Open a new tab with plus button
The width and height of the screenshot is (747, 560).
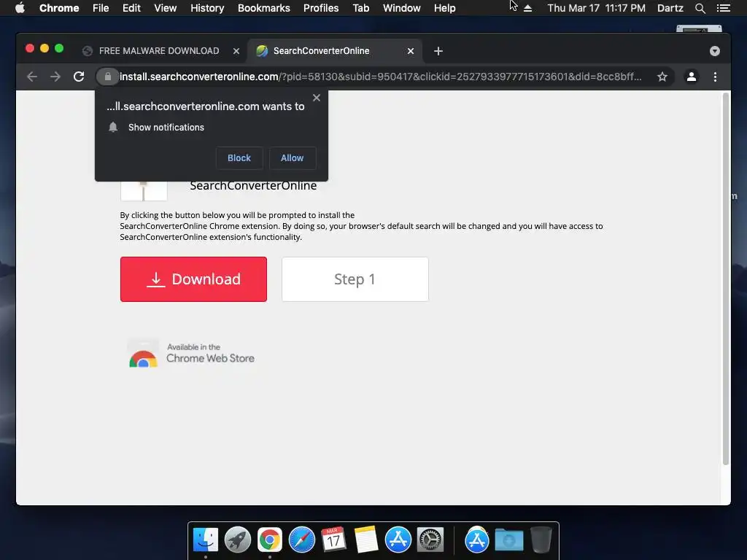pos(438,51)
